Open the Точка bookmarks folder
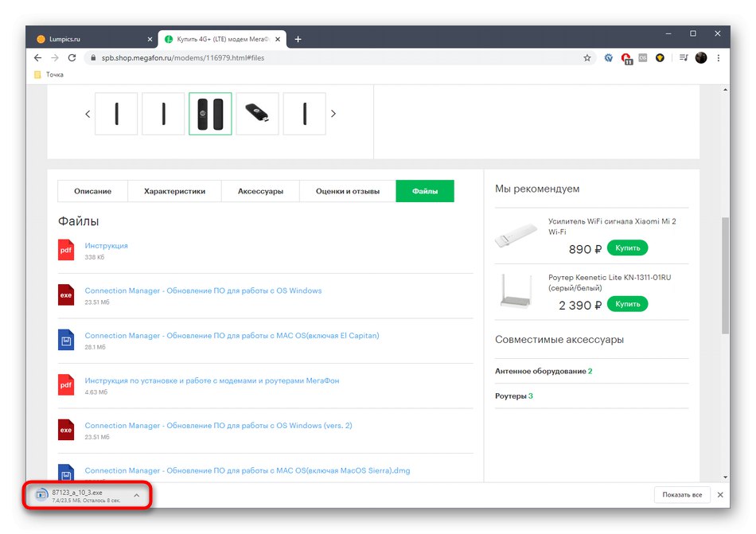 coord(49,75)
